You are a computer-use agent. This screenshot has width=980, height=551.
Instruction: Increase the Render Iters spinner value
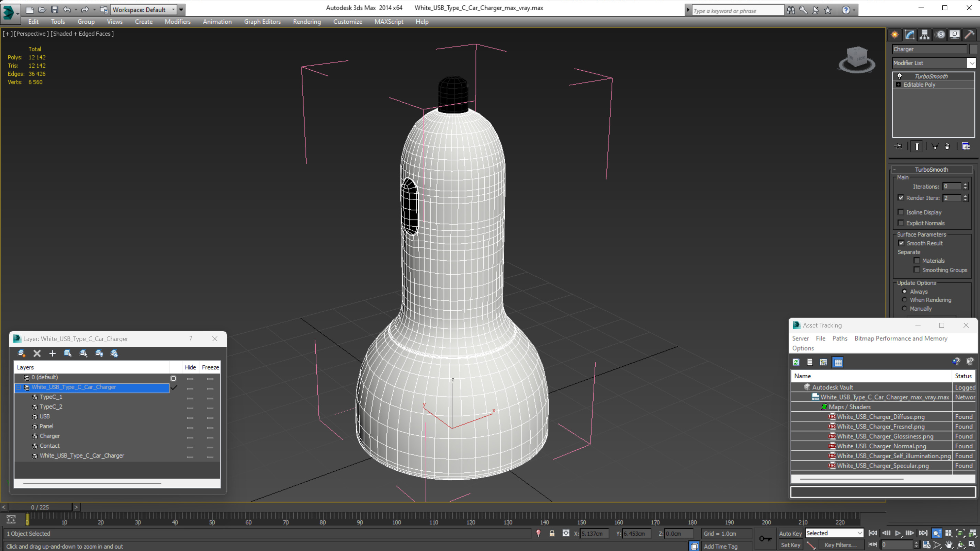click(965, 196)
